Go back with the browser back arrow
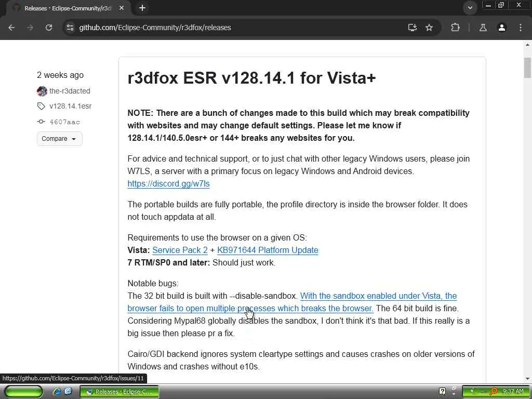532x399 pixels. click(x=11, y=28)
